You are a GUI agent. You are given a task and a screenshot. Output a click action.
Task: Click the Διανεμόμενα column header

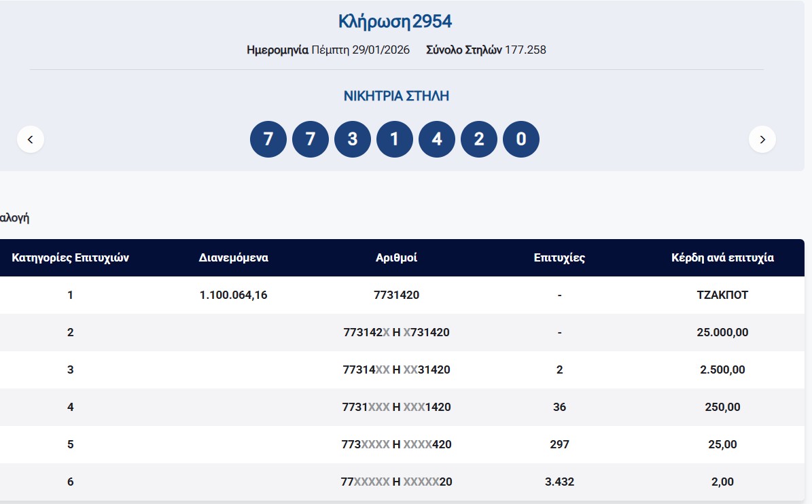pos(234,258)
